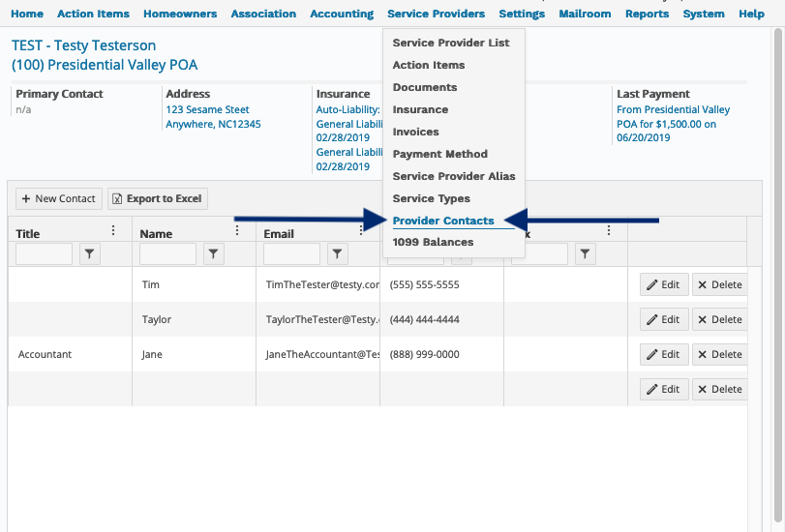This screenshot has width=785, height=532.
Task: Click the Name filter text field
Action: tap(167, 254)
